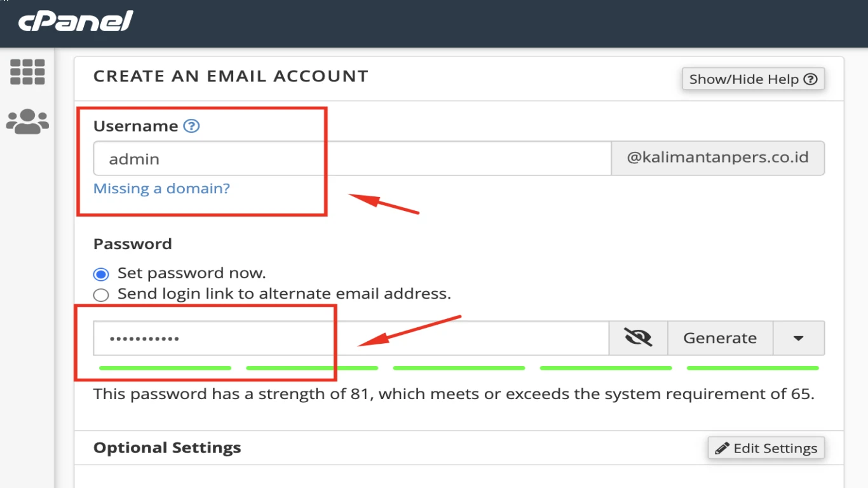Select Set password now option

(101, 274)
